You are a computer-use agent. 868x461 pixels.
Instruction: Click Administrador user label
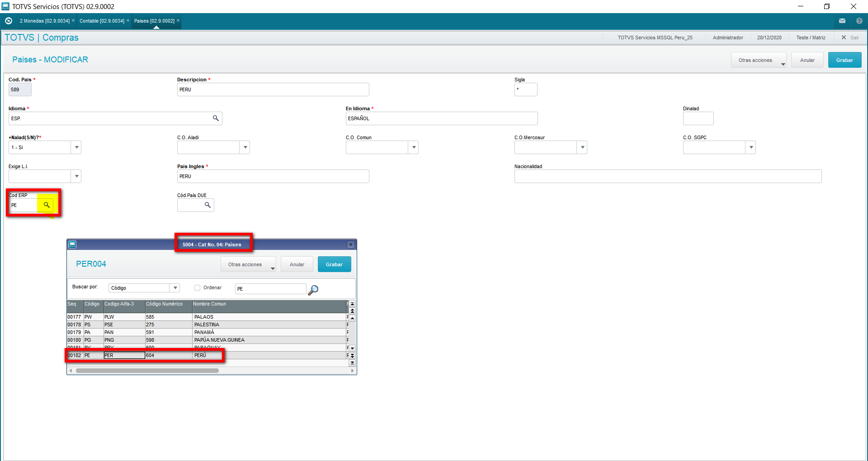pyautogui.click(x=728, y=38)
